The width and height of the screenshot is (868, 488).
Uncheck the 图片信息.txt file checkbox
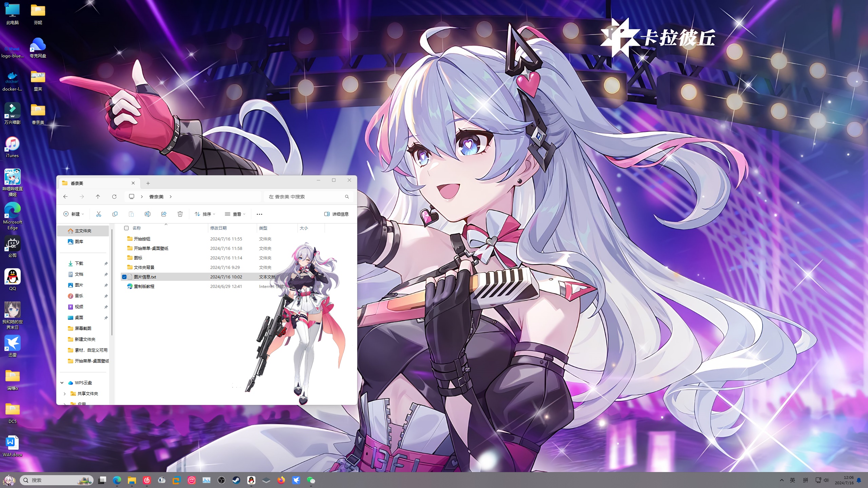(124, 277)
